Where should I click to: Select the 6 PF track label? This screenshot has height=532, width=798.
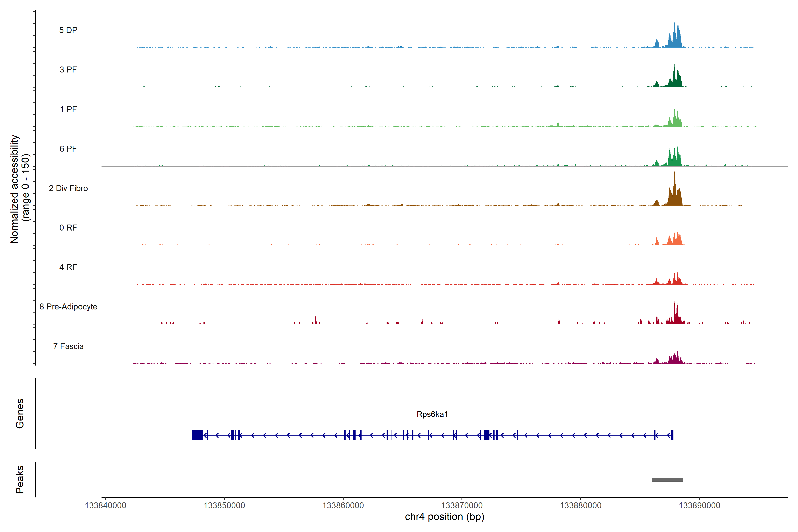coord(68,149)
